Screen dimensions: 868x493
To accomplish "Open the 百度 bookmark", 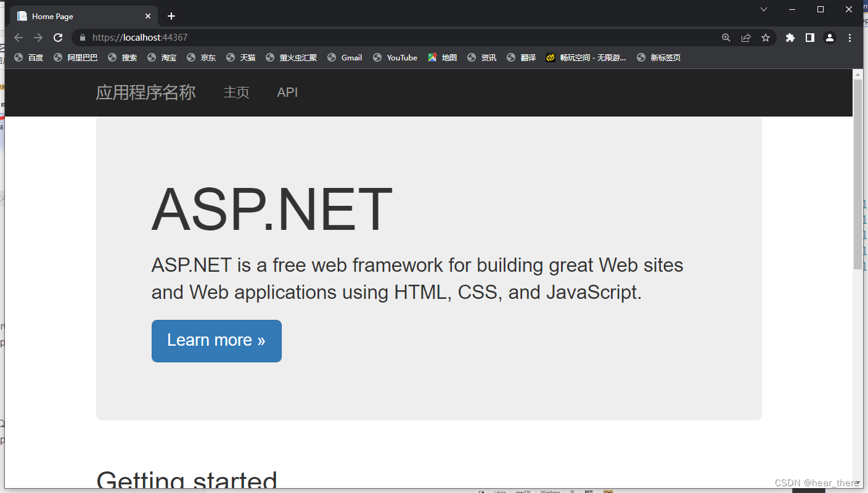I will (29, 57).
